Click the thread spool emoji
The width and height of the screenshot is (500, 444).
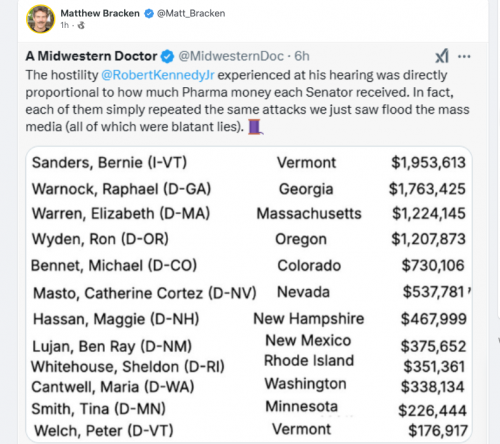pyautogui.click(x=255, y=127)
